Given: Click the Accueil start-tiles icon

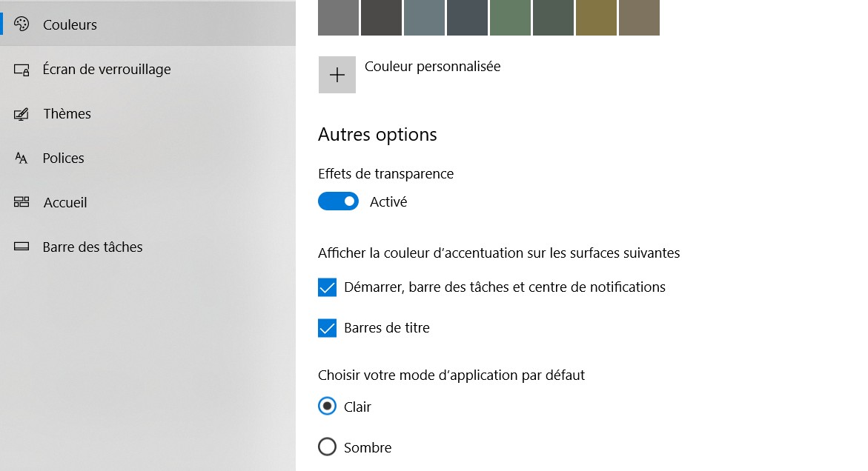Looking at the screenshot, I should click(x=21, y=202).
